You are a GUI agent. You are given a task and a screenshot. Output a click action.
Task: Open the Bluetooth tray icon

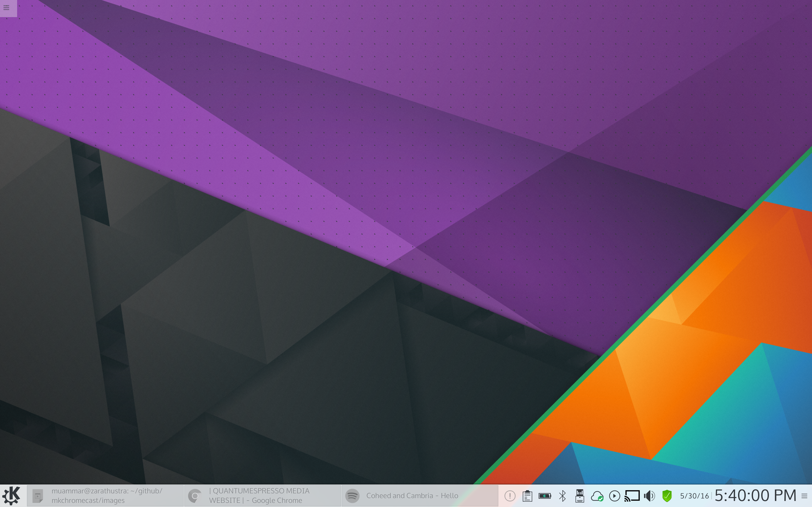coord(562,496)
